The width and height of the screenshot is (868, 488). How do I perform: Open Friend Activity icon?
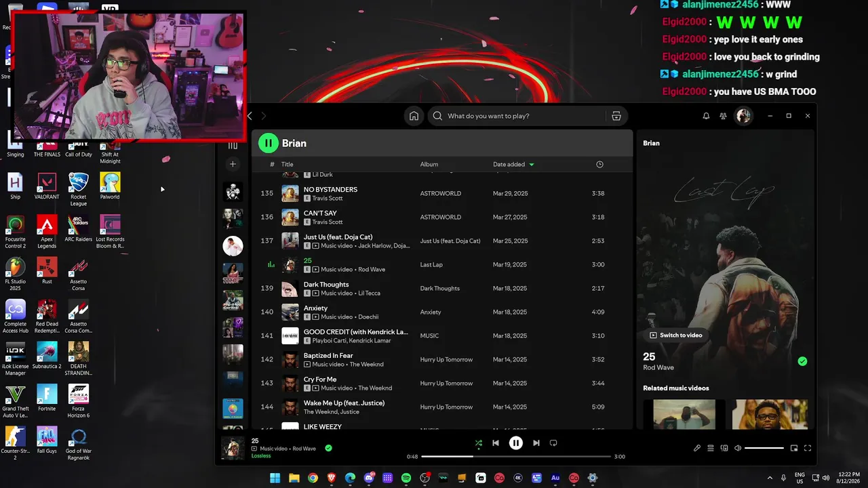[724, 116]
